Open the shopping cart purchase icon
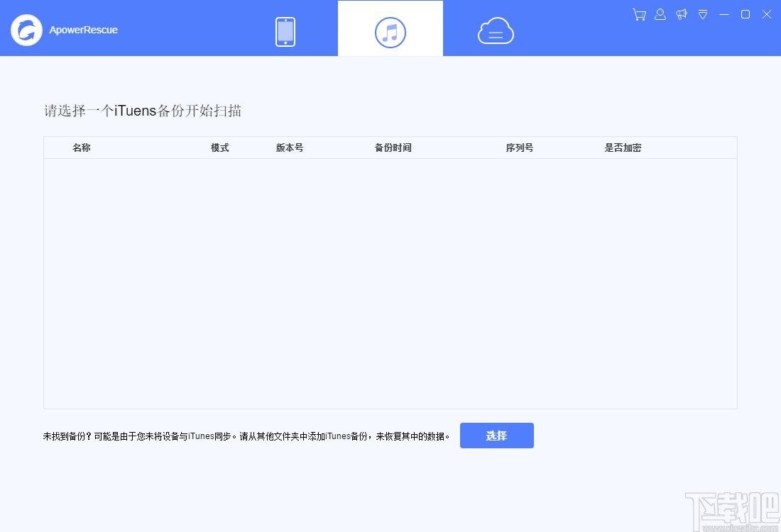Viewport: 781px width, 532px height. point(639,14)
